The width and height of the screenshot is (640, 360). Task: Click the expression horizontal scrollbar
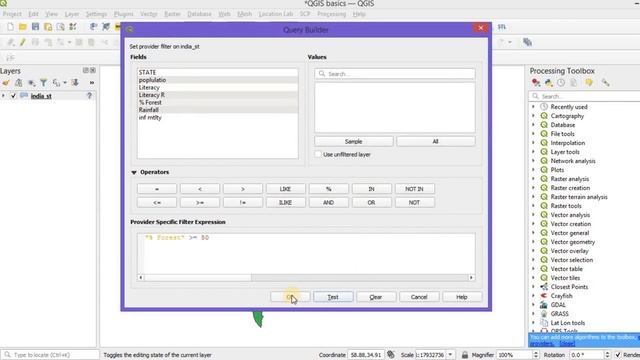click(x=306, y=278)
